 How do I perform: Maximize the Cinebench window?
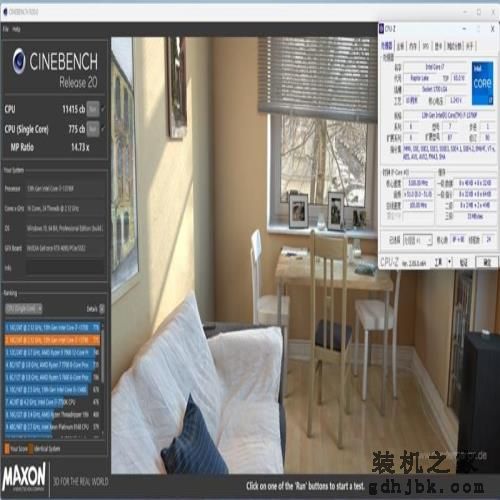tap(479, 12)
